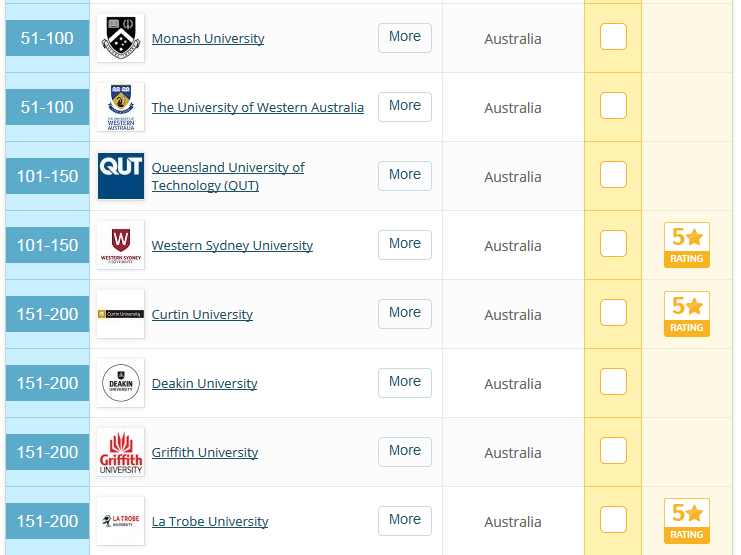Click La Trobe's 5-star rating badge
The height and width of the screenshot is (555, 741).
(x=687, y=521)
